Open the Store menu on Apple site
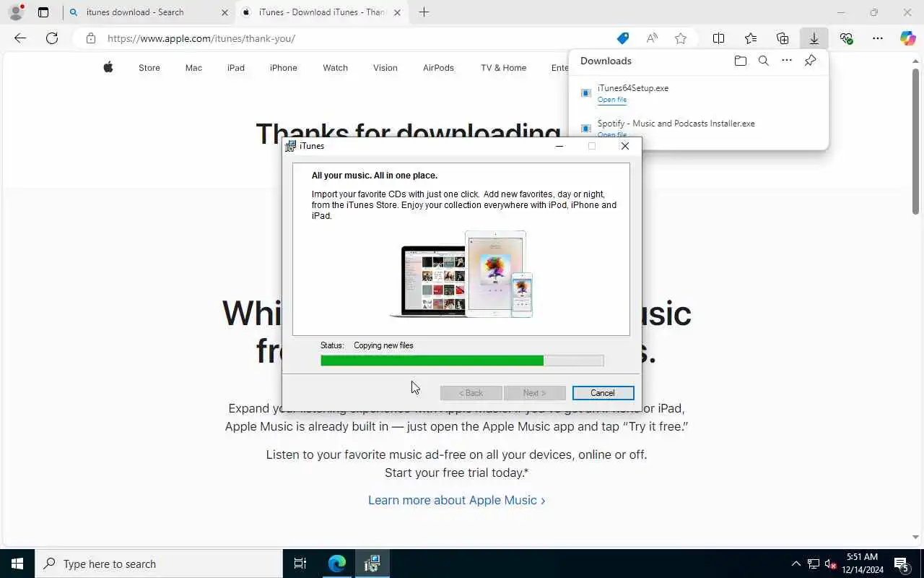 tap(149, 68)
